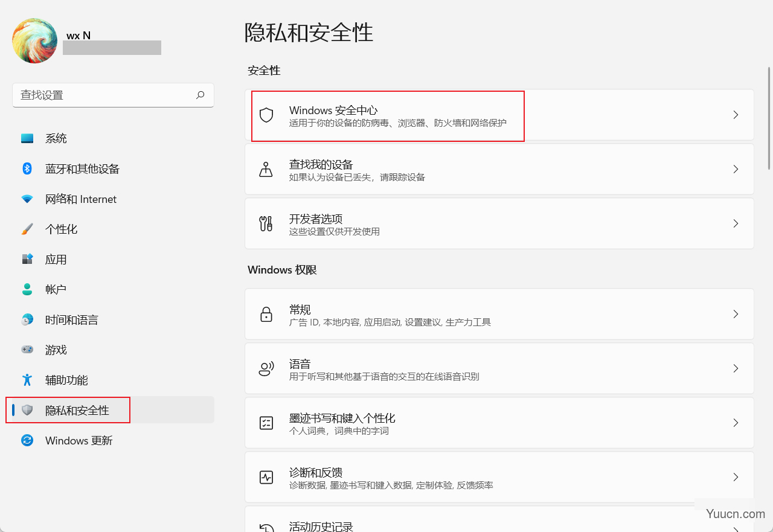Click the 隐私和安全性 page heading
Screen dimensions: 773x532
point(309,33)
